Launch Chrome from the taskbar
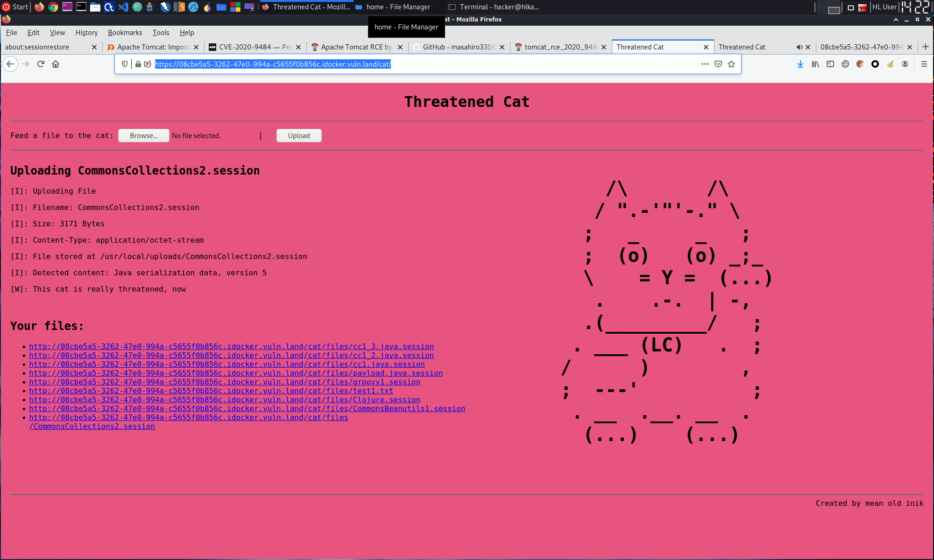Screen dimensions: 934x560 (53, 7)
